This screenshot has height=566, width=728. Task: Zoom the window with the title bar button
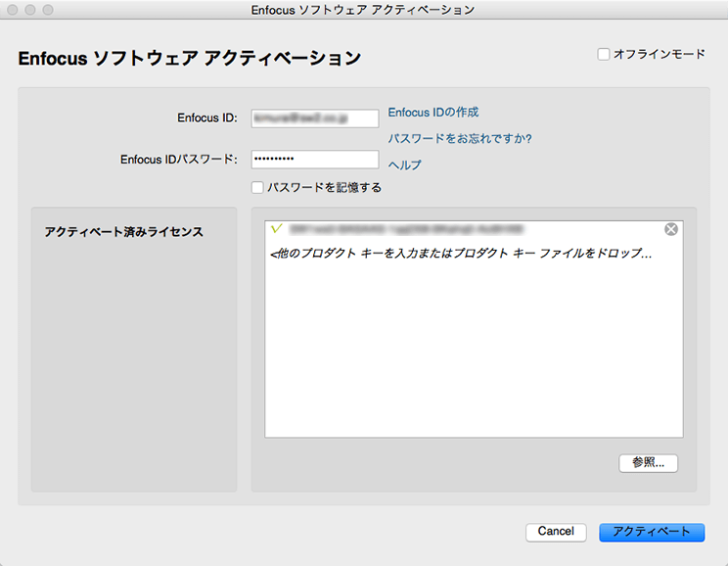coord(48,10)
